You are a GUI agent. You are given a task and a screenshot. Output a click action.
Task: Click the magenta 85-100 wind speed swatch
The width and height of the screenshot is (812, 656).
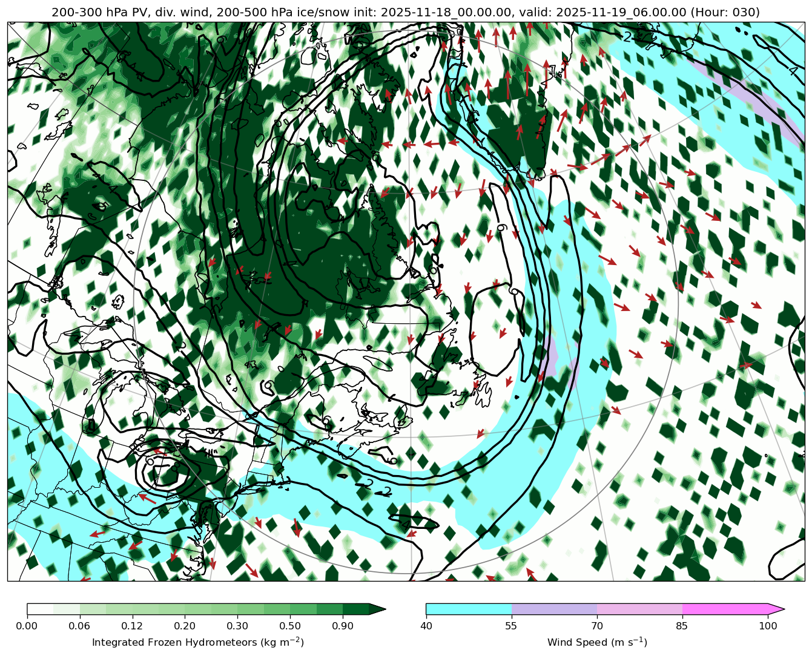[725, 609]
